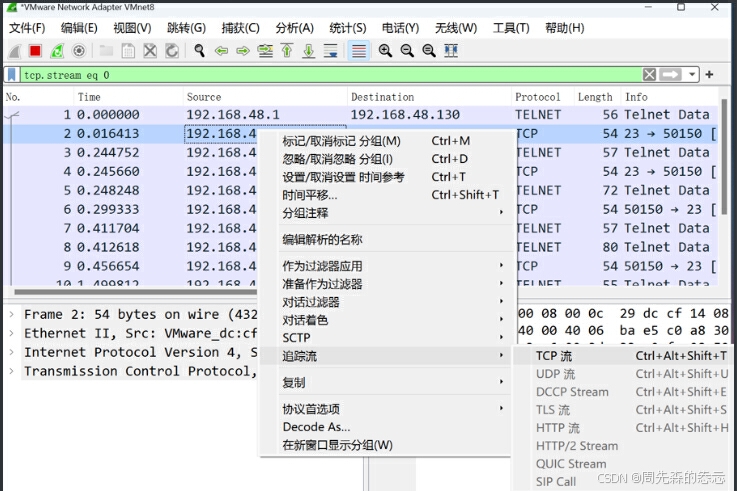Open display filter bookmark icon

[x=12, y=75]
